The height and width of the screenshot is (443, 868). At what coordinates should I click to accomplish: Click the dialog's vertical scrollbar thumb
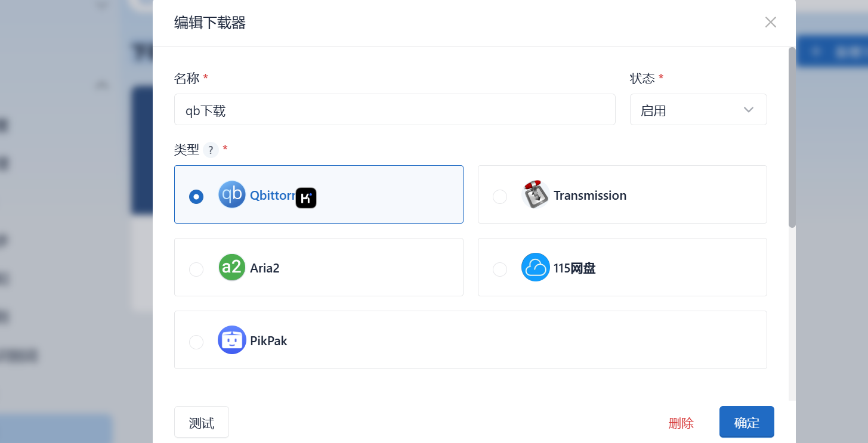[x=792, y=137]
